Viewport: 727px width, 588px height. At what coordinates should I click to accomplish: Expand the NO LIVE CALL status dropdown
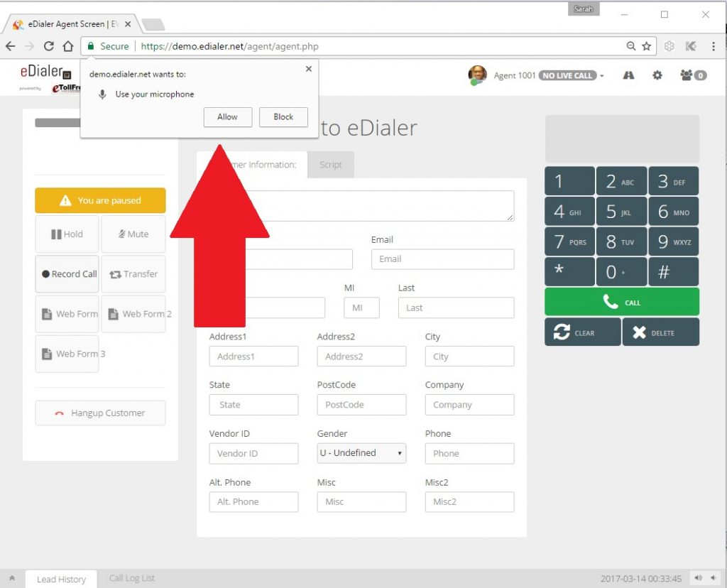pos(571,75)
